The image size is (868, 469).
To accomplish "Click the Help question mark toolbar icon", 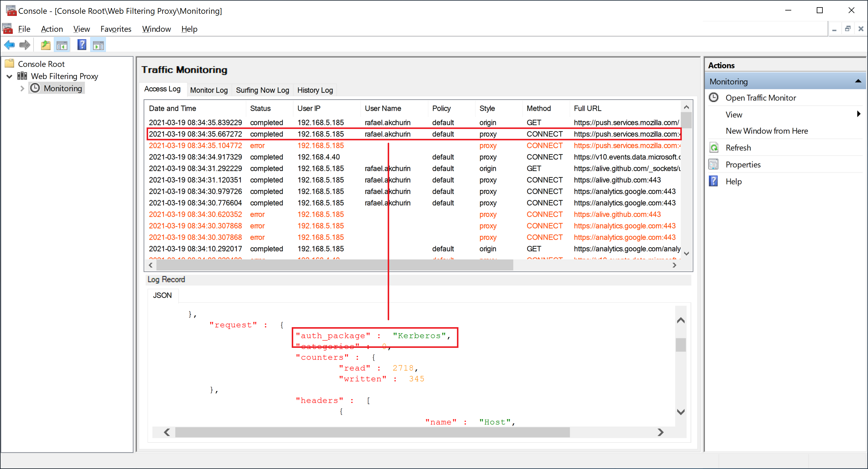I will 82,45.
